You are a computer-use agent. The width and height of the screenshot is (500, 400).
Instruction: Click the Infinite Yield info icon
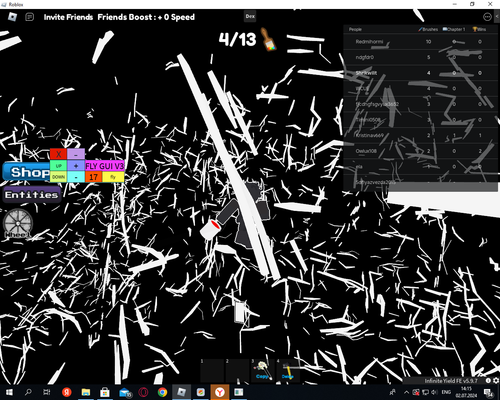(488, 381)
